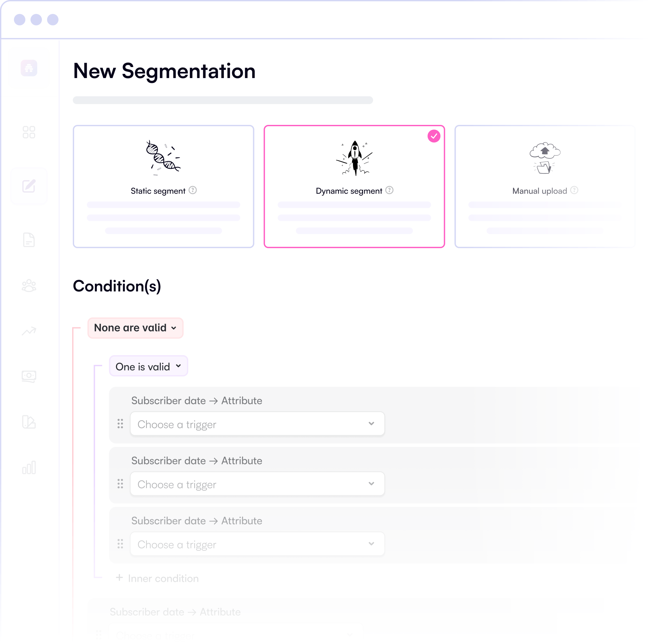Open the subscribers group icon in sidebar
Viewport: 650px width, 644px height.
pyautogui.click(x=29, y=286)
